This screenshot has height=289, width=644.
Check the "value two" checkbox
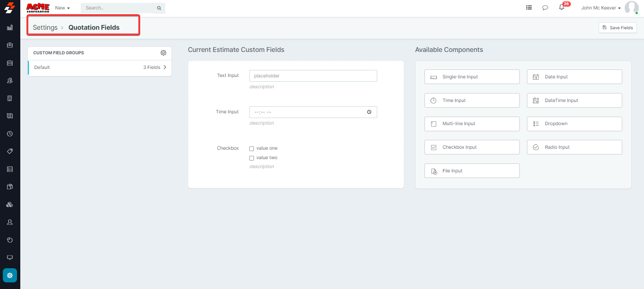click(252, 158)
